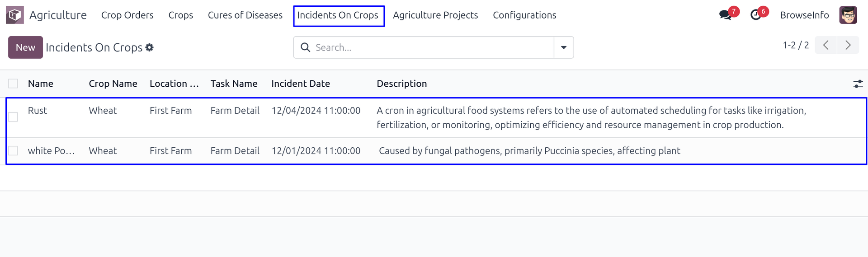Click the magnifying glass search icon
This screenshot has width=868, height=257.
(x=306, y=47)
